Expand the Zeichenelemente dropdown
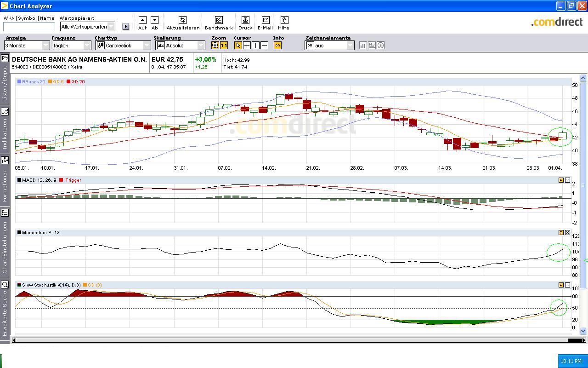 [350, 46]
